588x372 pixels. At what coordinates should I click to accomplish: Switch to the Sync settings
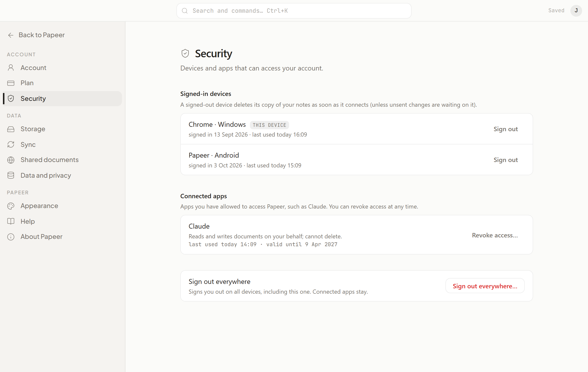pyautogui.click(x=62, y=145)
